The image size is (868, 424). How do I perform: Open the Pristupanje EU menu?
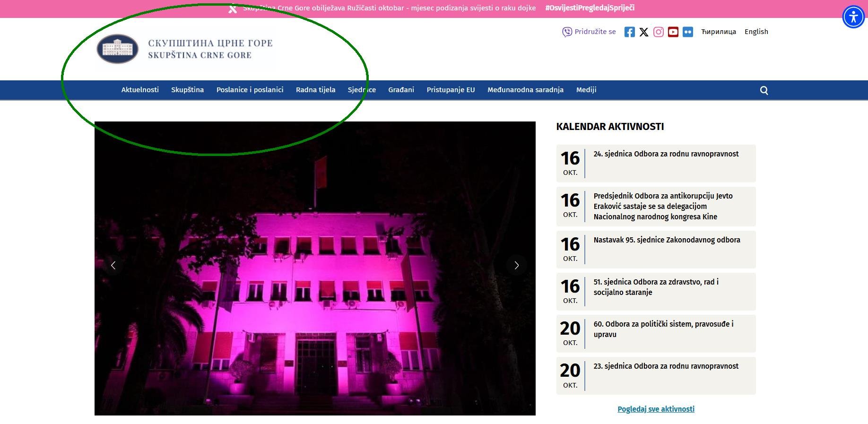coord(451,90)
